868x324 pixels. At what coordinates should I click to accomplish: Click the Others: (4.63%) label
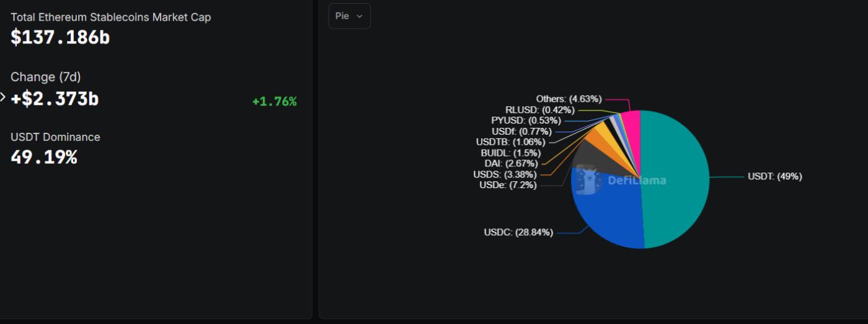[569, 99]
